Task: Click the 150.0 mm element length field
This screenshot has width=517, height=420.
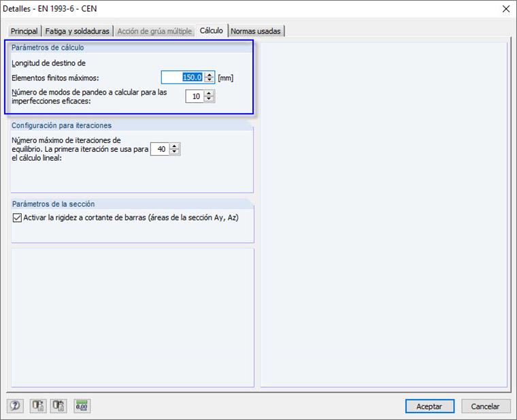Action: 183,77
